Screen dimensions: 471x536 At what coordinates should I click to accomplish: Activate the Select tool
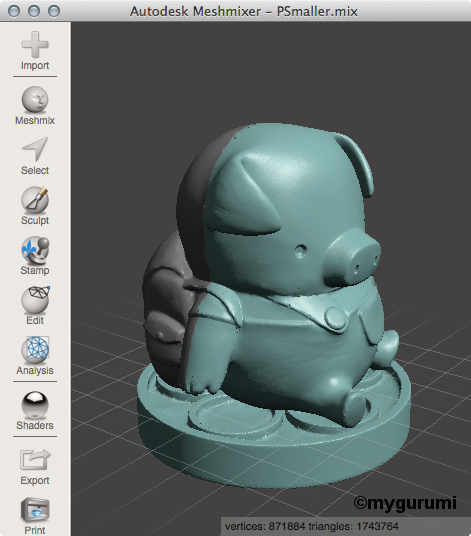35,156
